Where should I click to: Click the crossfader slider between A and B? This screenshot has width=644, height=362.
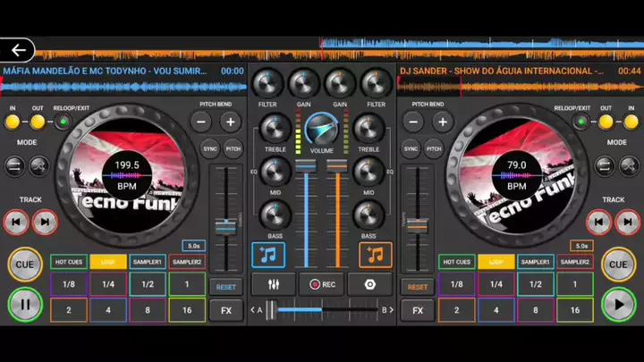click(321, 310)
